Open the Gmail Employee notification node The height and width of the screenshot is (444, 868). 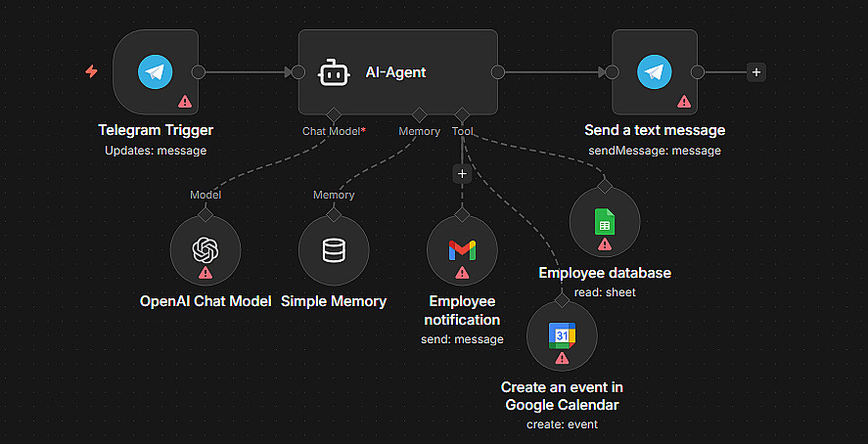pos(462,250)
